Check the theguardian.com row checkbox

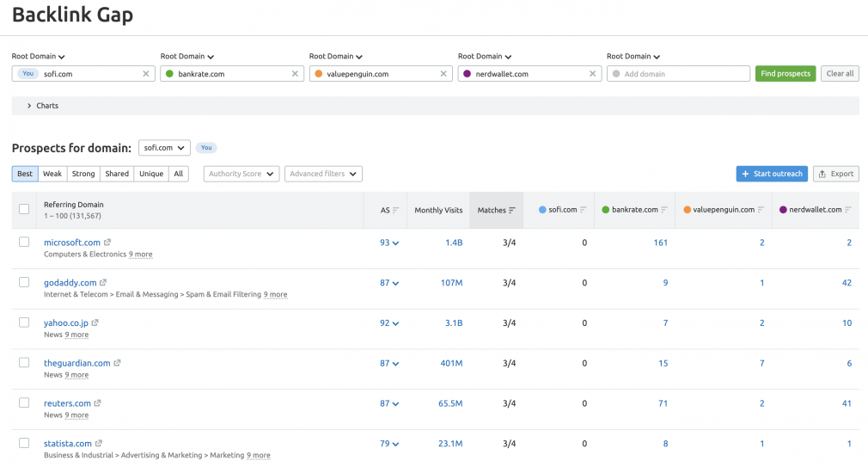click(24, 363)
